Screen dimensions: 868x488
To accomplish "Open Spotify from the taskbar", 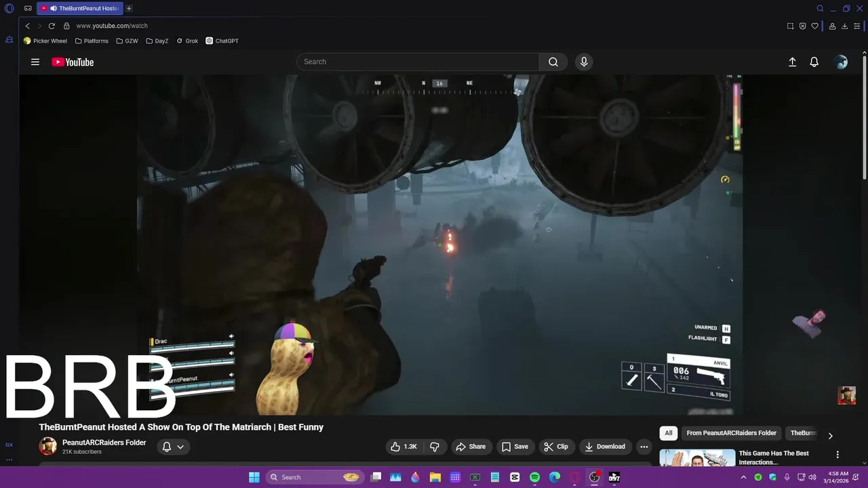I will coord(534,477).
